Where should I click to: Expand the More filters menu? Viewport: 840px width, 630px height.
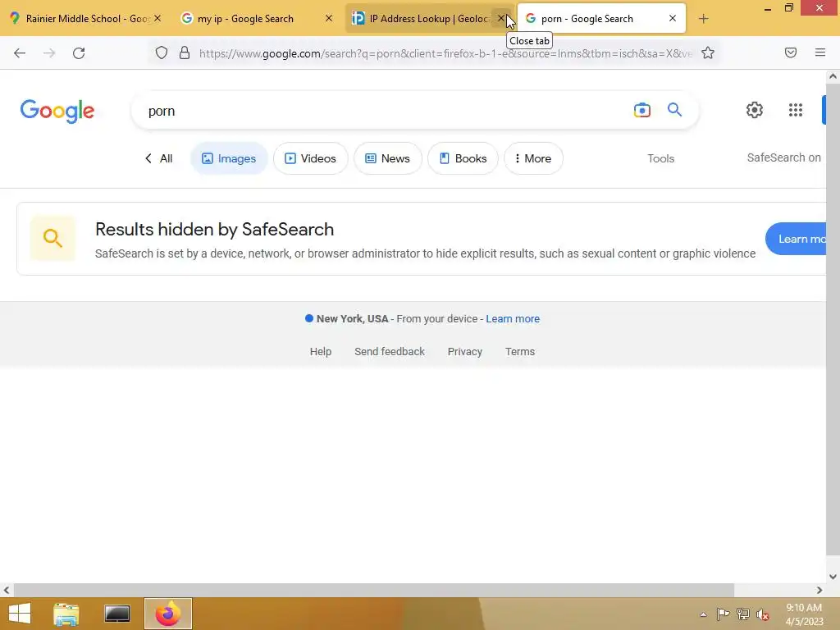pyautogui.click(x=533, y=158)
